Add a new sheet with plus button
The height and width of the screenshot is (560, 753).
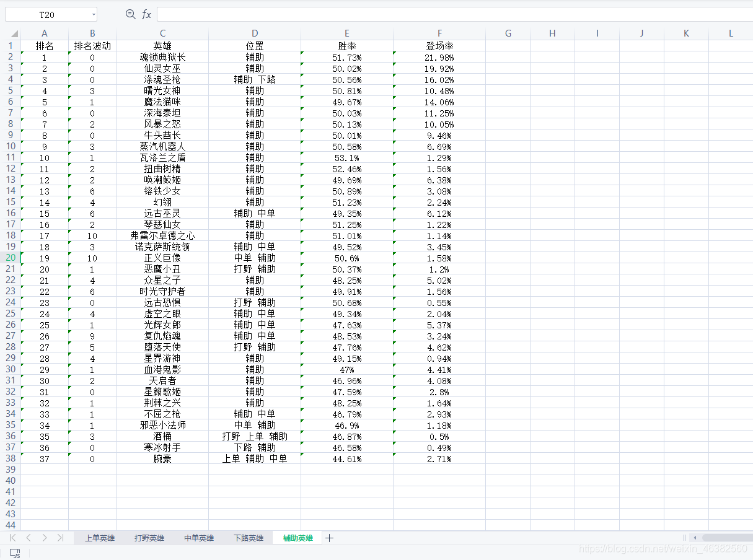(330, 538)
